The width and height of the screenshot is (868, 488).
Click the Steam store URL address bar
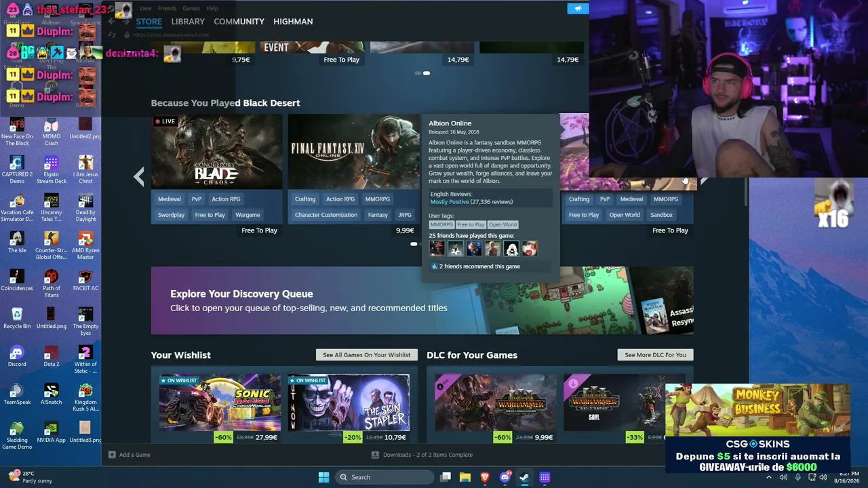171,35
